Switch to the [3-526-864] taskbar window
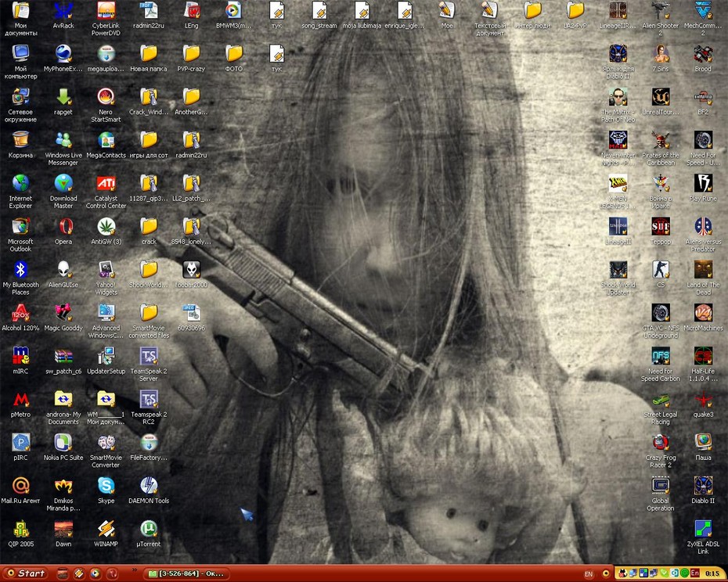The width and height of the screenshot is (728, 582). (x=186, y=573)
